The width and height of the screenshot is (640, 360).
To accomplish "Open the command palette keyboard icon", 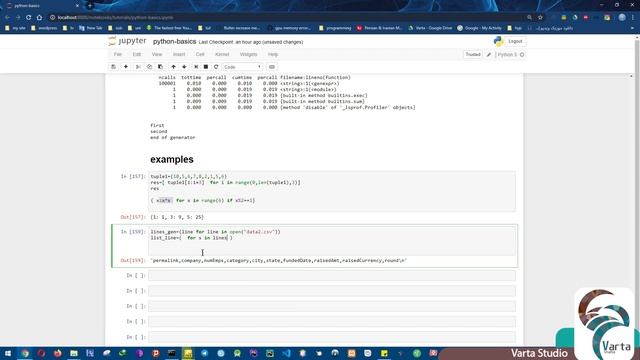I will 272,67.
